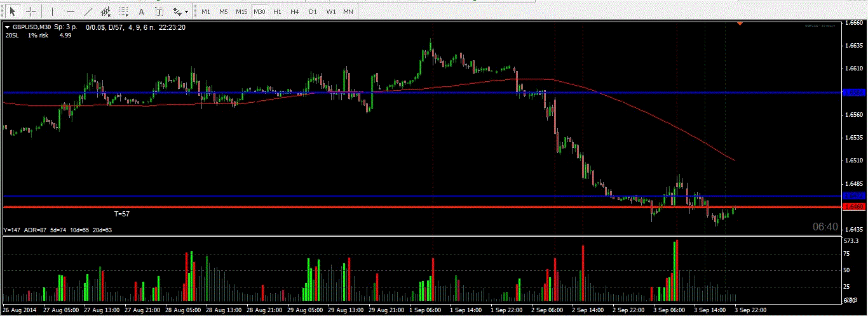Click the 1.6660 price scale label
The image size is (868, 316).
pos(853,23)
